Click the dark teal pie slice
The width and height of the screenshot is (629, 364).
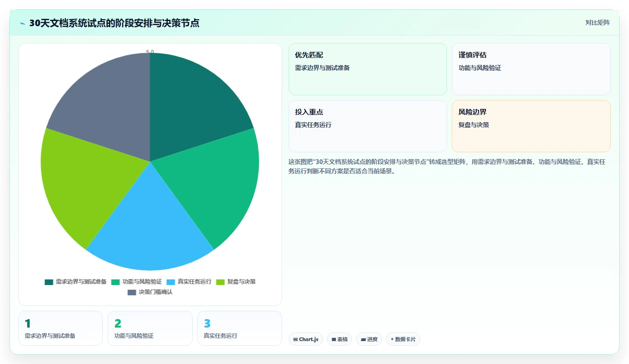click(192, 107)
